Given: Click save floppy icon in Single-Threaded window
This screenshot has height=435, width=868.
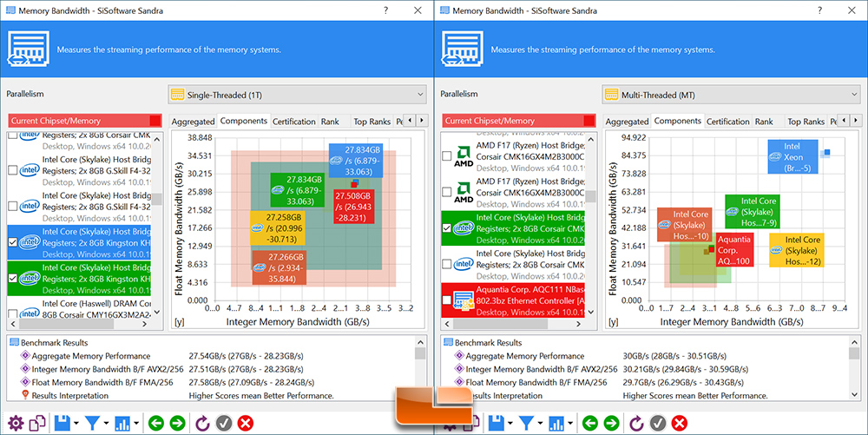Looking at the screenshot, I should pyautogui.click(x=62, y=424).
